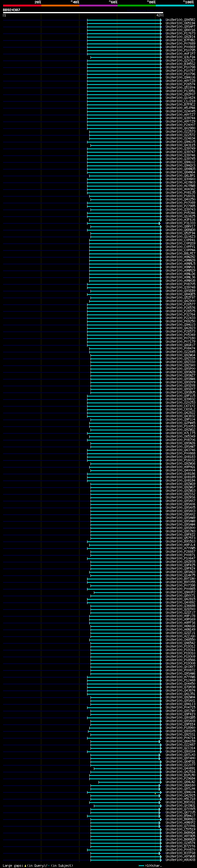197x868 pixels.
Task: Select hit label UniRef100_P07089
Action: point(180,203)
